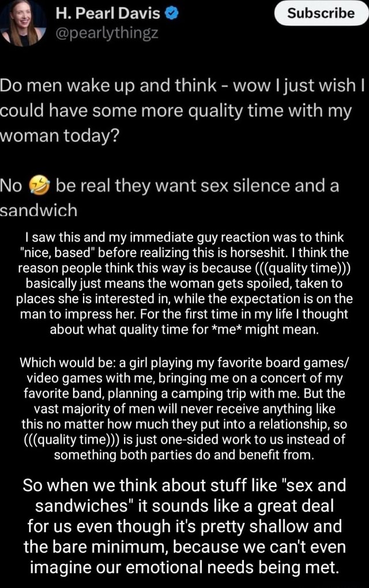Image resolution: width=369 pixels, height=588 pixels.
Task: Click the avatar image in the header
Action: click(23, 23)
